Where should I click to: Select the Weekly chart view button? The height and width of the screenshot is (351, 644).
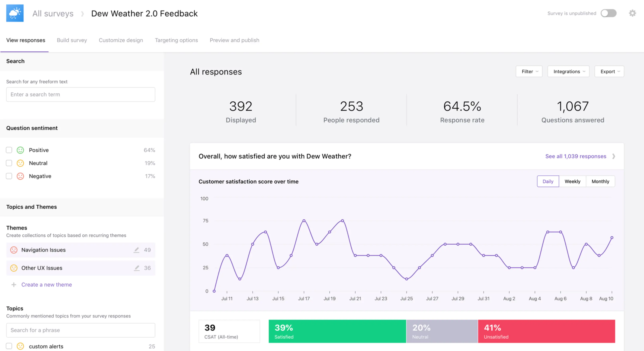click(x=572, y=181)
